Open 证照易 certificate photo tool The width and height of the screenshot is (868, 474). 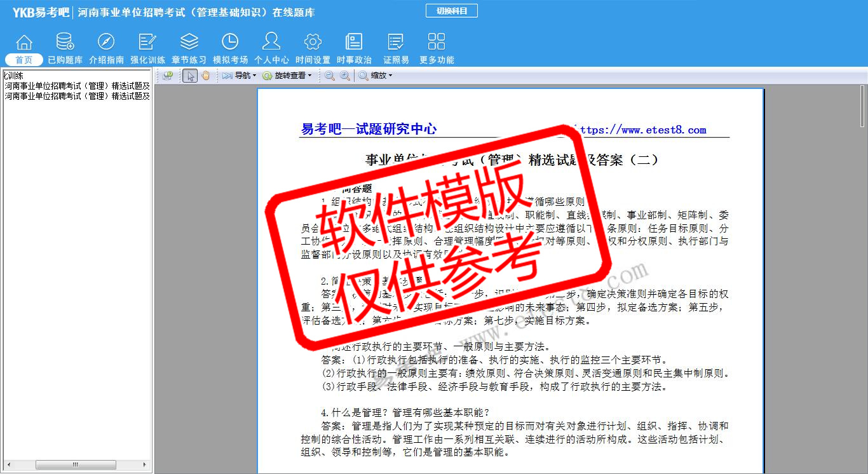(x=396, y=48)
